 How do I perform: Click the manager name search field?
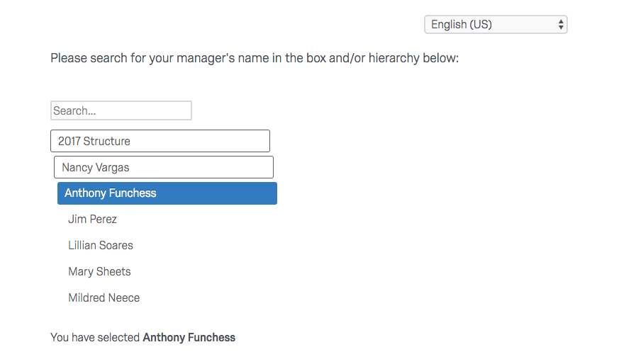tap(121, 110)
